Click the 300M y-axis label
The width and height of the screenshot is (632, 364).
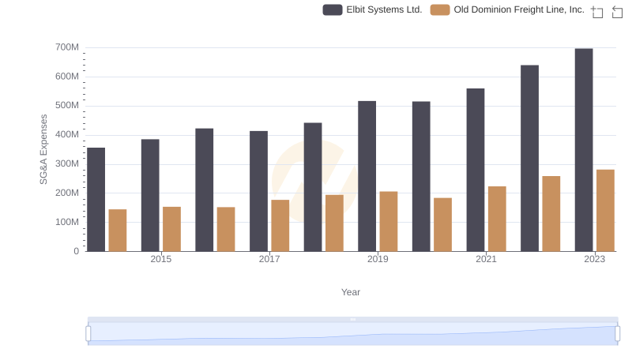[67, 164]
